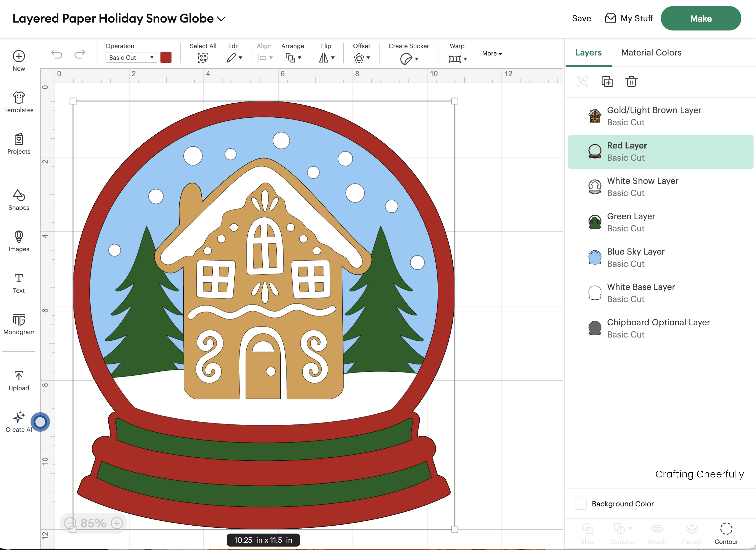This screenshot has width=756, height=550.
Task: Click the Upload icon in the sidebar
Action: click(x=18, y=380)
